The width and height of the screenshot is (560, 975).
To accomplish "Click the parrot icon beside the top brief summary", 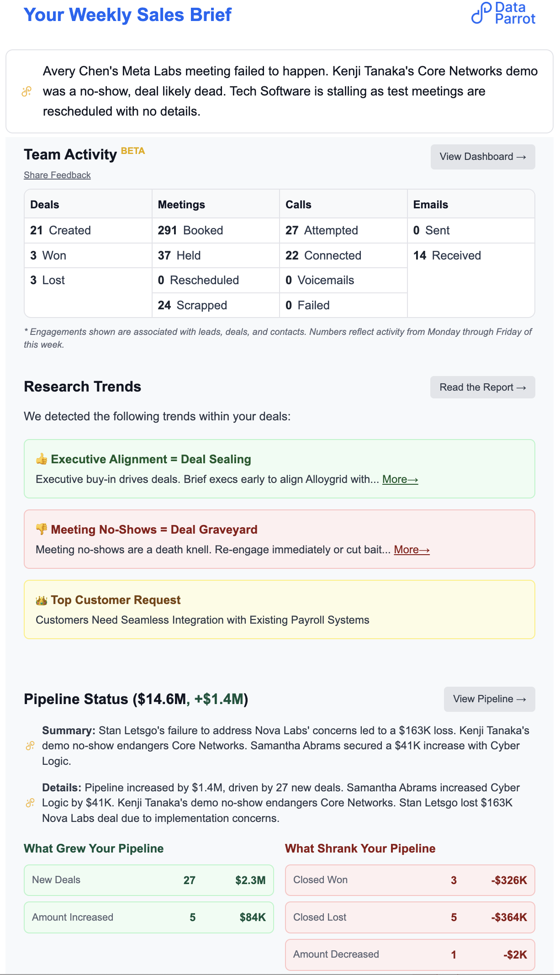I will coord(26,91).
